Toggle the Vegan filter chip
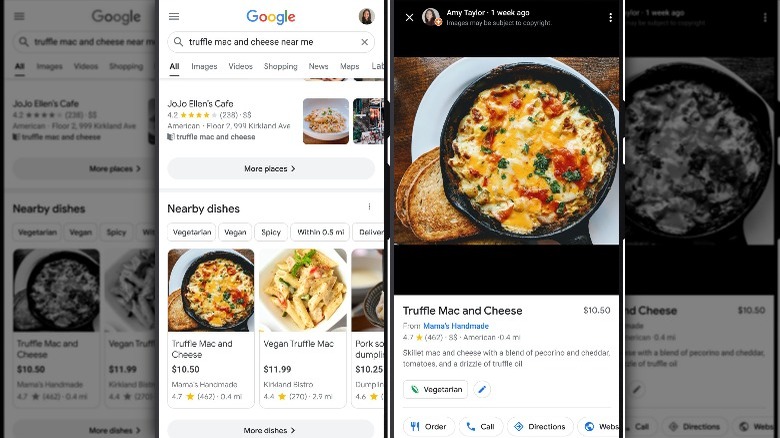Screen dimensions: 780x438 235,232
